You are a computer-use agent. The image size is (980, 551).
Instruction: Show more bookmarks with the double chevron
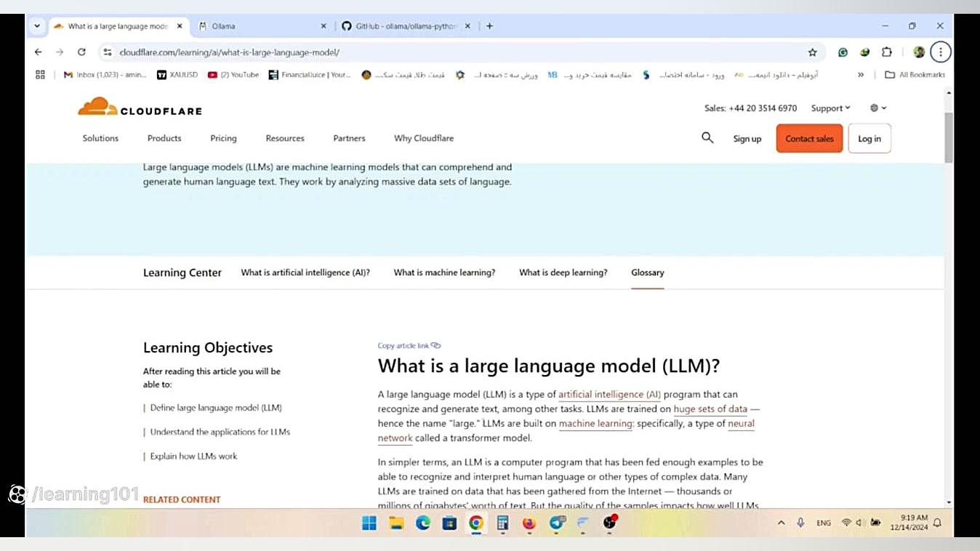click(861, 74)
